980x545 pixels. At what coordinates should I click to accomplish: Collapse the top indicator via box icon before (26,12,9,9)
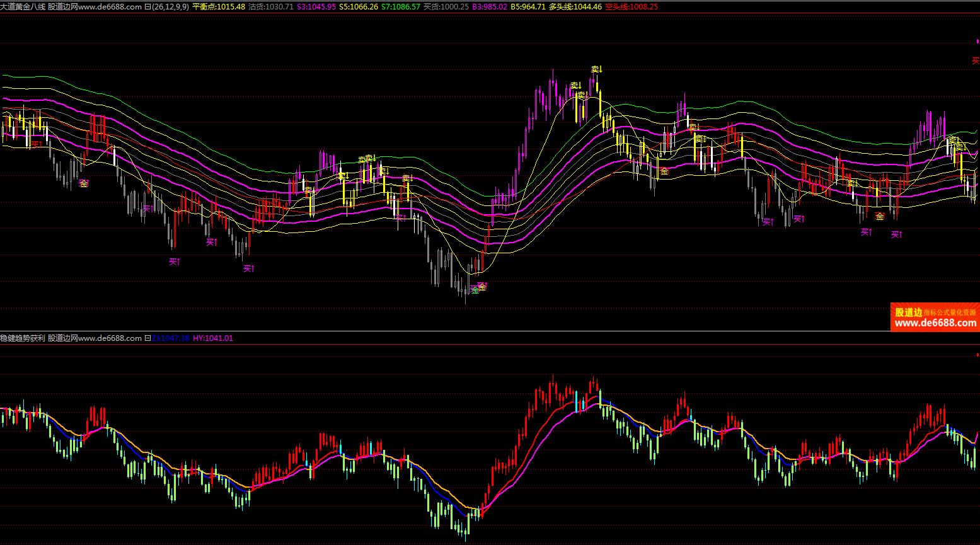(147, 7)
